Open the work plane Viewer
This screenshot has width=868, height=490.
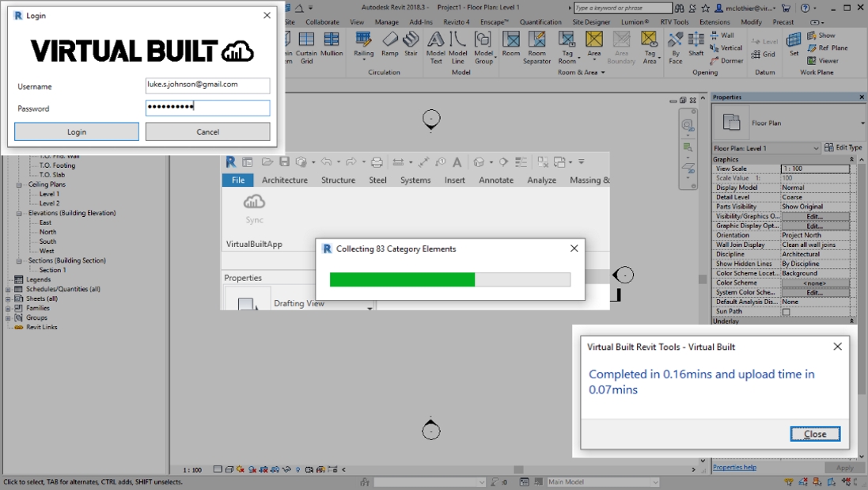[823, 61]
